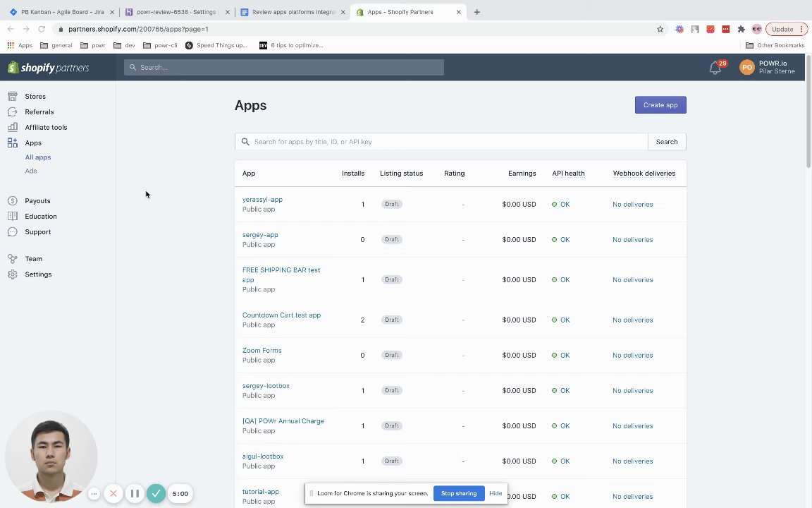Viewport: 812px width, 508px height.
Task: Open the Stores sidebar icon
Action: (13, 97)
